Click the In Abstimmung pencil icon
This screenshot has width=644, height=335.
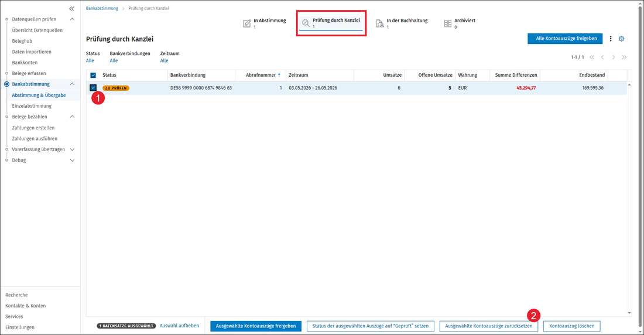(246, 23)
